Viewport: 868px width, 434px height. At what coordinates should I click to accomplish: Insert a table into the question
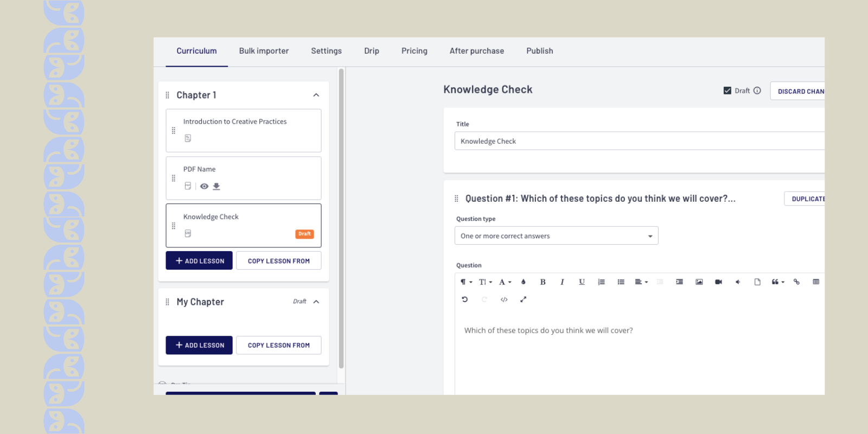point(816,282)
